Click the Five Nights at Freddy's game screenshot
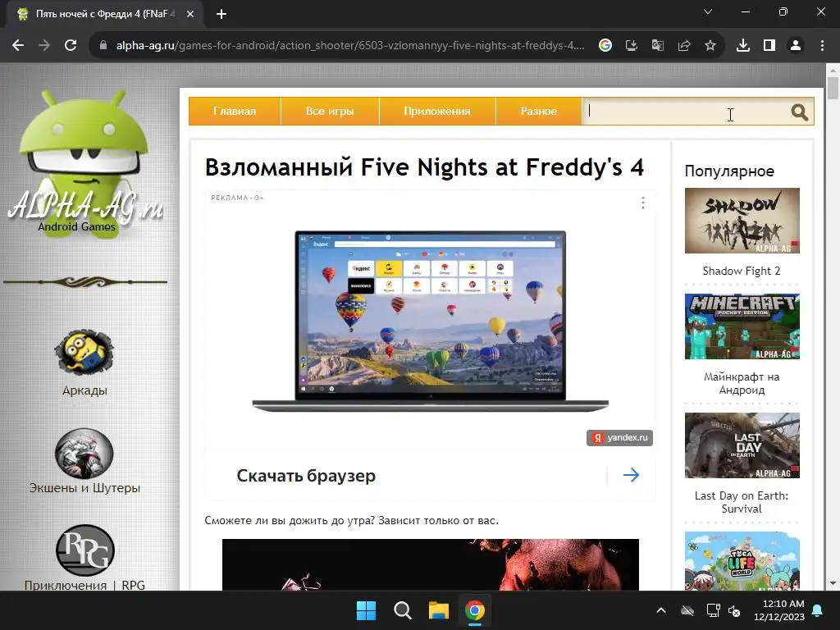 click(x=430, y=564)
